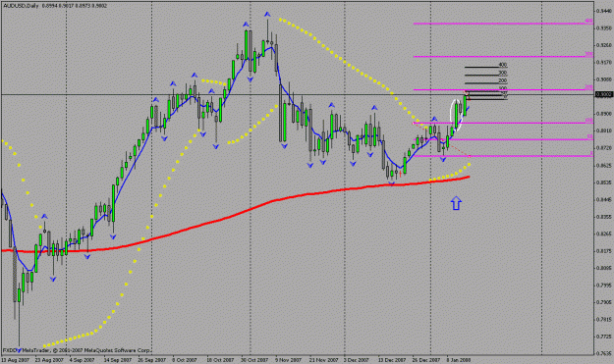
Task: Click the 23 Aug 2007 date label
Action: 49,360
